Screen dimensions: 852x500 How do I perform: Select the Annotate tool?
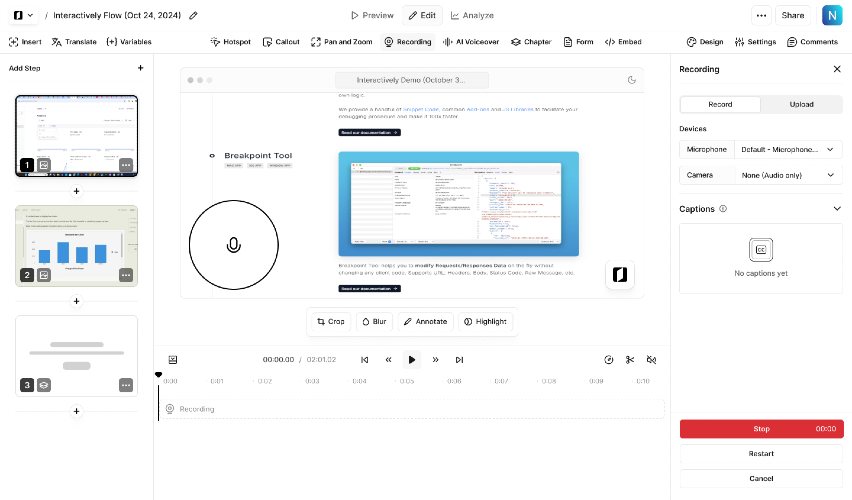pyautogui.click(x=425, y=322)
